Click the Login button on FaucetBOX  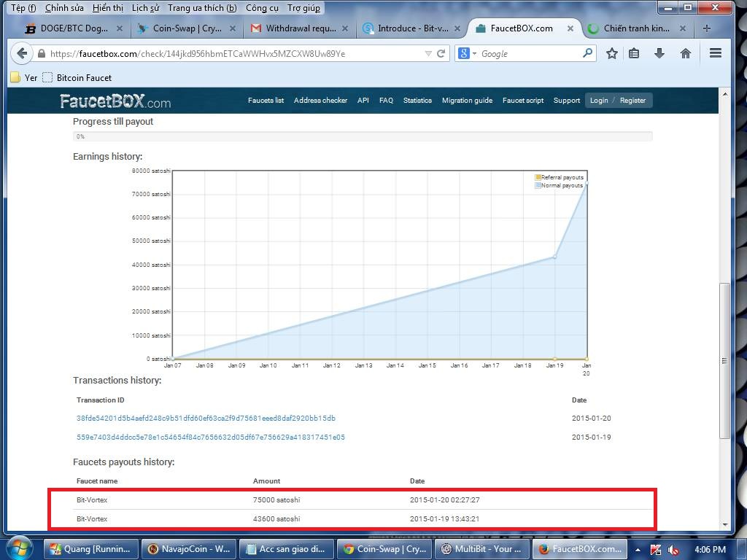pos(599,101)
